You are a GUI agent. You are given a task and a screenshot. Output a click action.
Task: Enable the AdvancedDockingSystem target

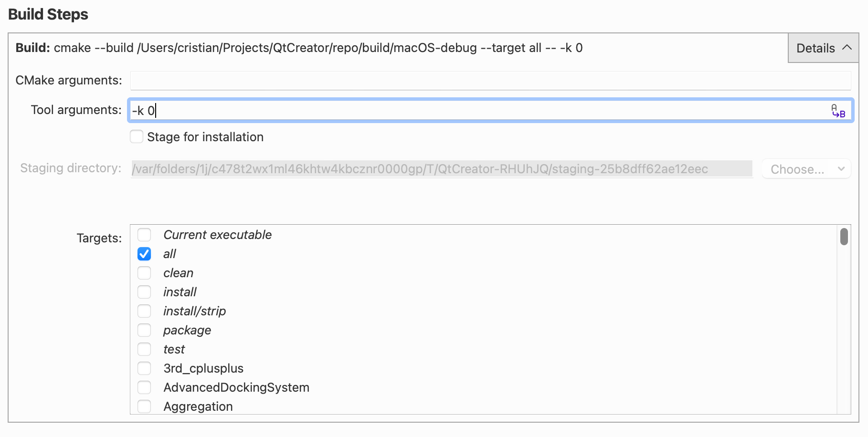click(x=144, y=387)
